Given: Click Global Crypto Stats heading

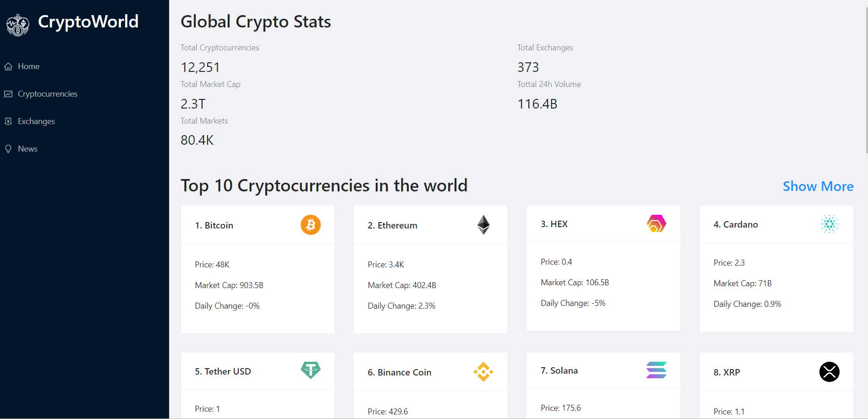Looking at the screenshot, I should pyautogui.click(x=256, y=22).
